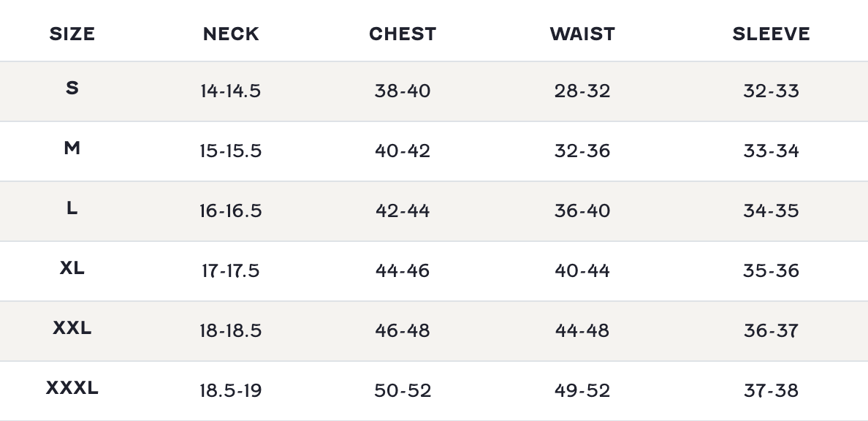868x421 pixels.
Task: Select the XL size row label
Action: click(72, 268)
